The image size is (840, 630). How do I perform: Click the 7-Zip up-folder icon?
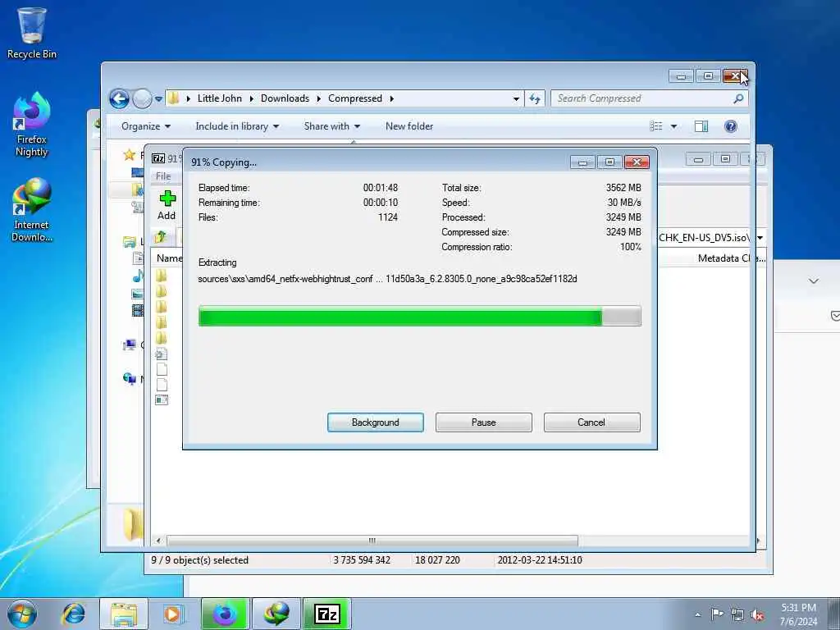(x=161, y=237)
